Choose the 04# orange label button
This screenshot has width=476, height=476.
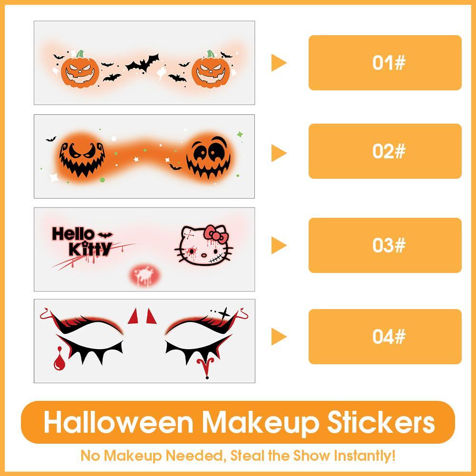pyautogui.click(x=385, y=336)
